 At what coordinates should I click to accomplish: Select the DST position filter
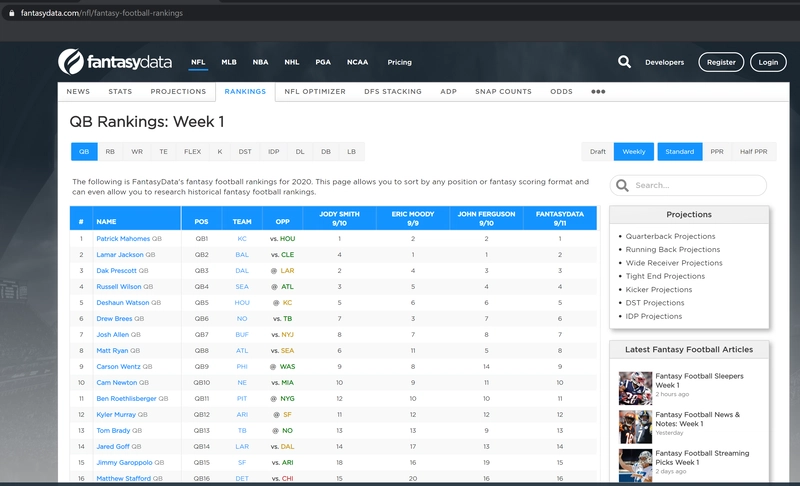pos(245,151)
